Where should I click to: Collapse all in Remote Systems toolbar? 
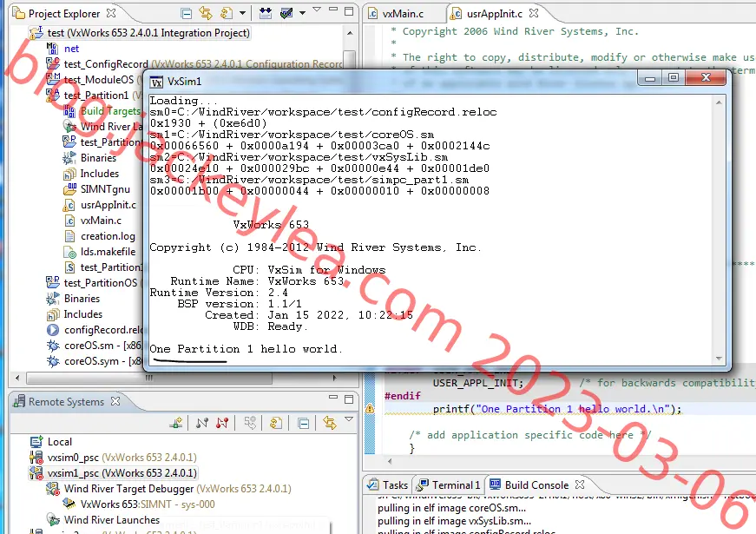303,424
